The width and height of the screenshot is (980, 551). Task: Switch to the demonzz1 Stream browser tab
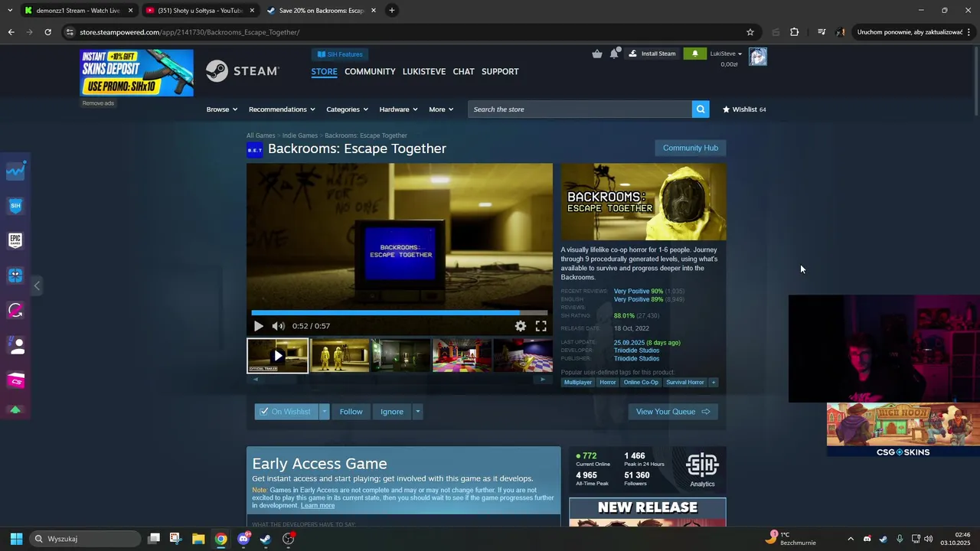point(79,11)
